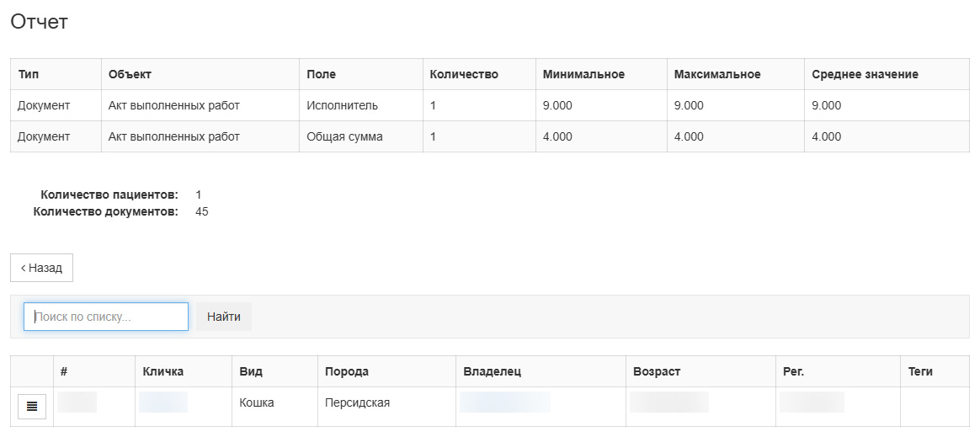The width and height of the screenshot is (980, 437).
Task: Click the Отчет page heading
Action: pos(40,22)
